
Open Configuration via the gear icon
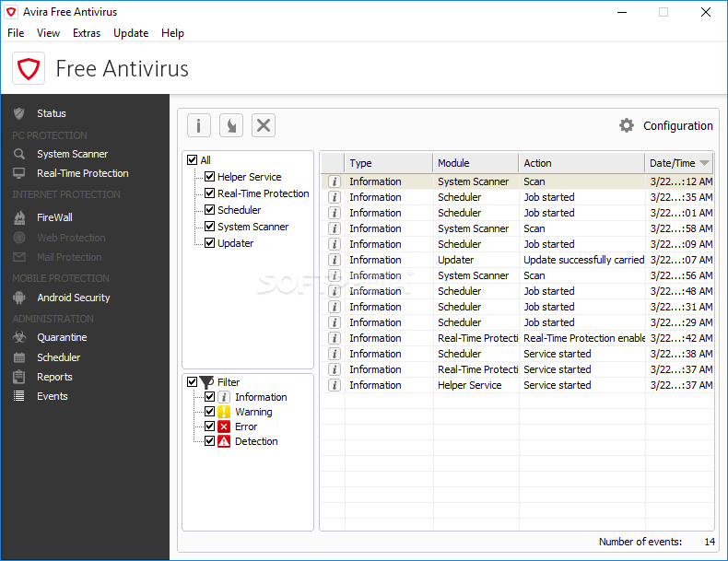[x=627, y=125]
